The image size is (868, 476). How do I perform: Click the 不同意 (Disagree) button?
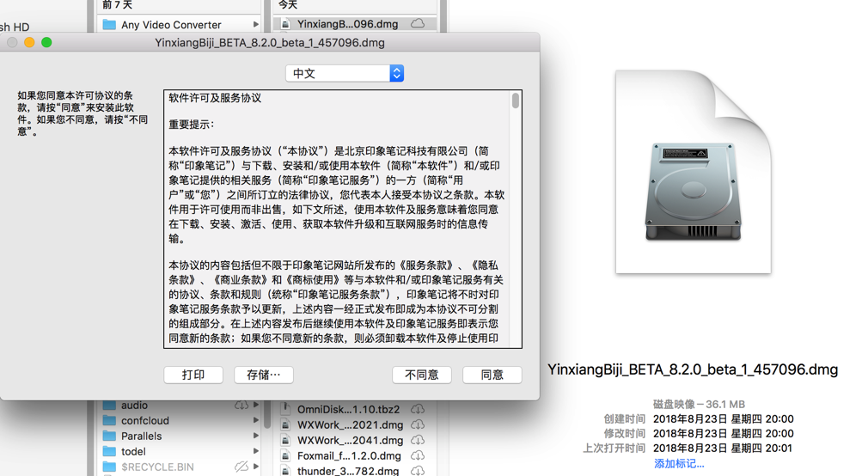tap(422, 375)
